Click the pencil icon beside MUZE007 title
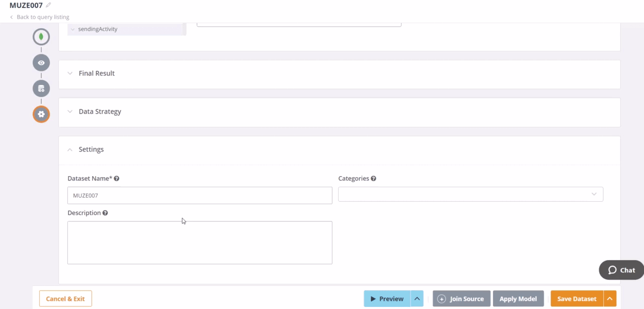Viewport: 644px width, 309px height. coord(48,6)
